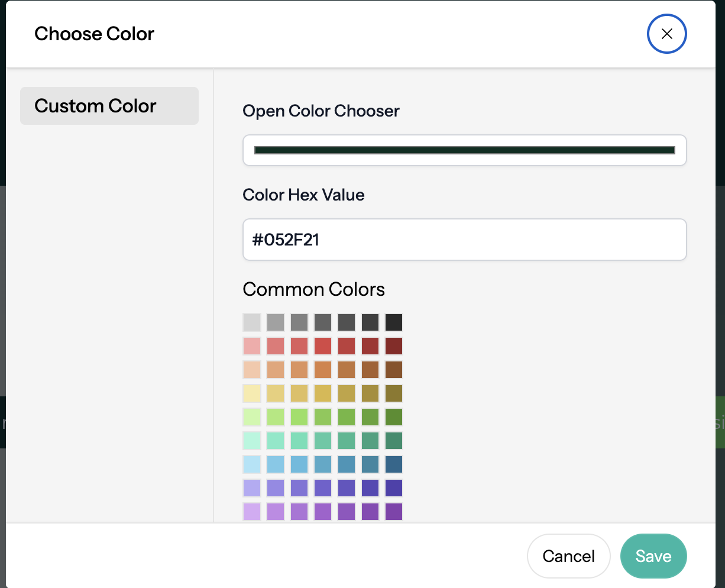Image resolution: width=725 pixels, height=588 pixels.
Task: Click the Color Hex Value field
Action: point(464,240)
